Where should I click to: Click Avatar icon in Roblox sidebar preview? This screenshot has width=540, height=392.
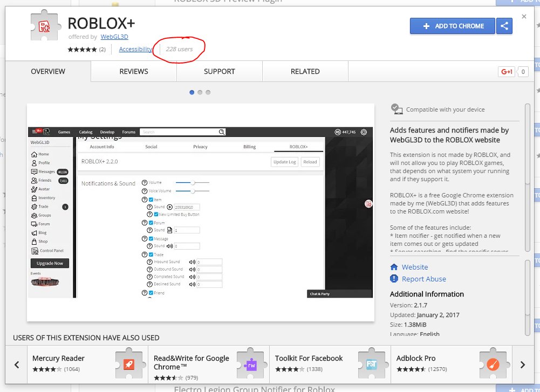[34, 189]
